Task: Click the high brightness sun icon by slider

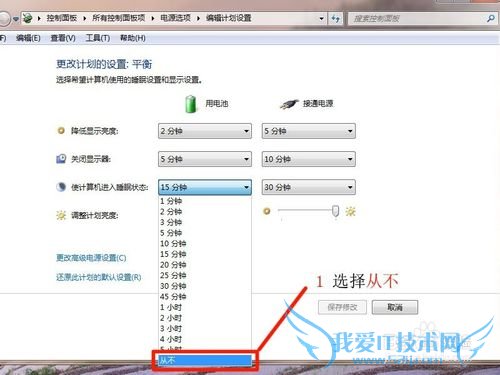Action: pyautogui.click(x=350, y=211)
